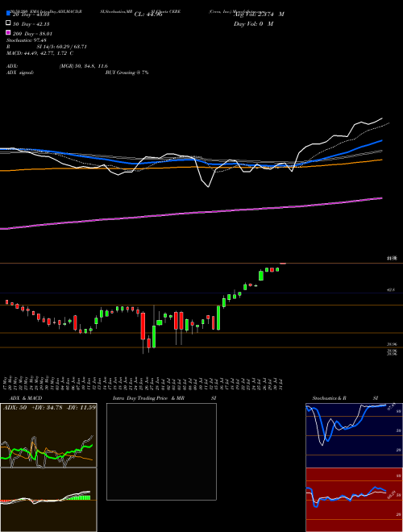Click the 'SI 14/3: 60.29 / 63.71' value
Image resolution: width=403 pixels, height=532 pixels.
62,47
